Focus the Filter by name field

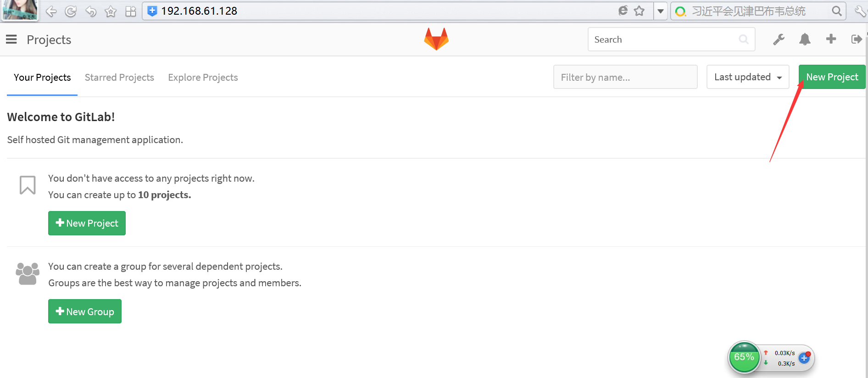(x=625, y=77)
